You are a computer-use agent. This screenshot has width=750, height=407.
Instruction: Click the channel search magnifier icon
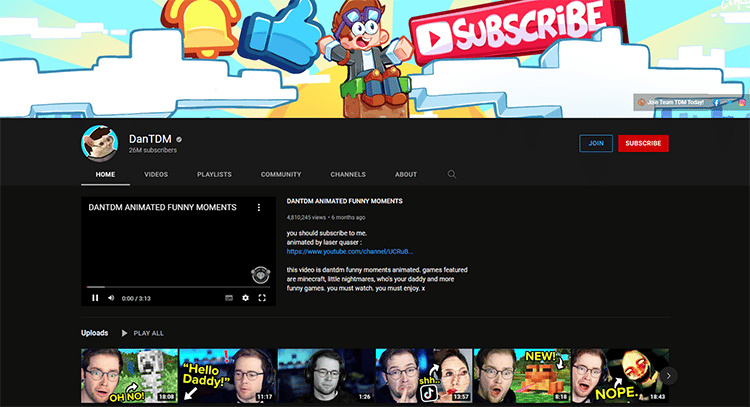pos(452,174)
